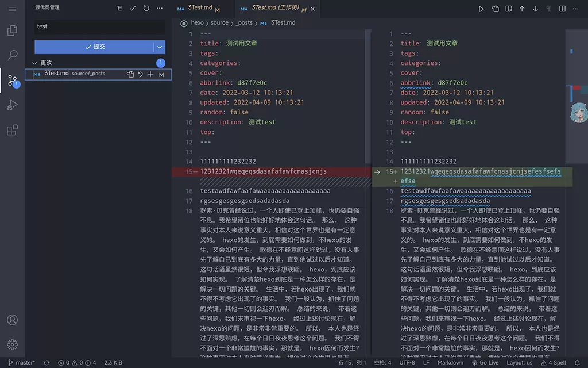Viewport: 588px width, 368px height.
Task: Select language mode Markdown in status bar
Action: [450, 363]
